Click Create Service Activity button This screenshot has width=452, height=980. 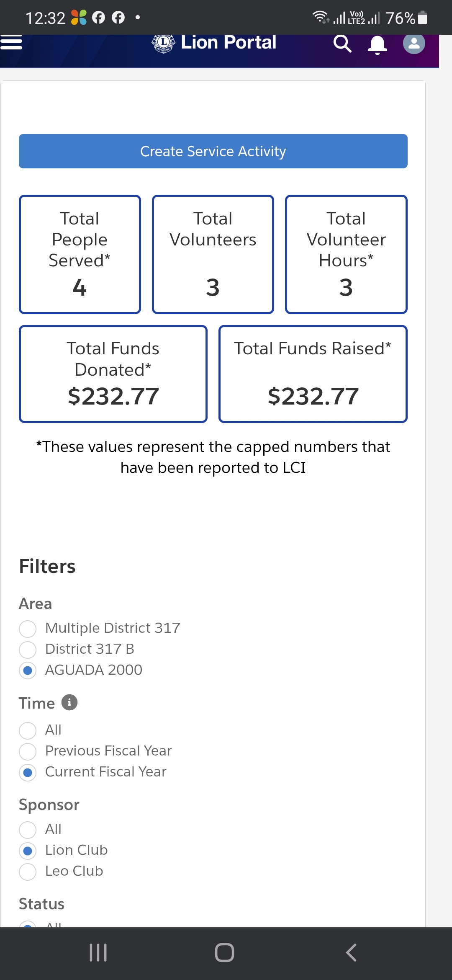coord(213,151)
